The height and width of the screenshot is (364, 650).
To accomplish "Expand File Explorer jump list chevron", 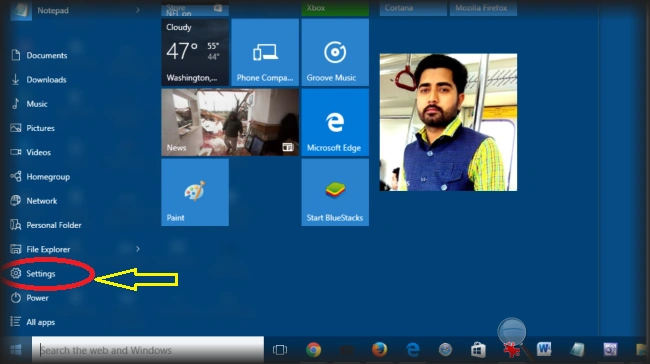I will pyautogui.click(x=138, y=249).
